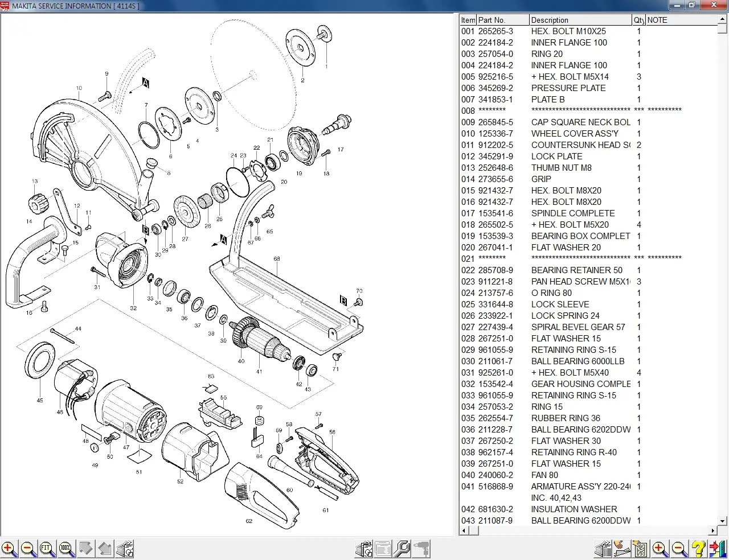Sort by the Description column header

(580, 20)
